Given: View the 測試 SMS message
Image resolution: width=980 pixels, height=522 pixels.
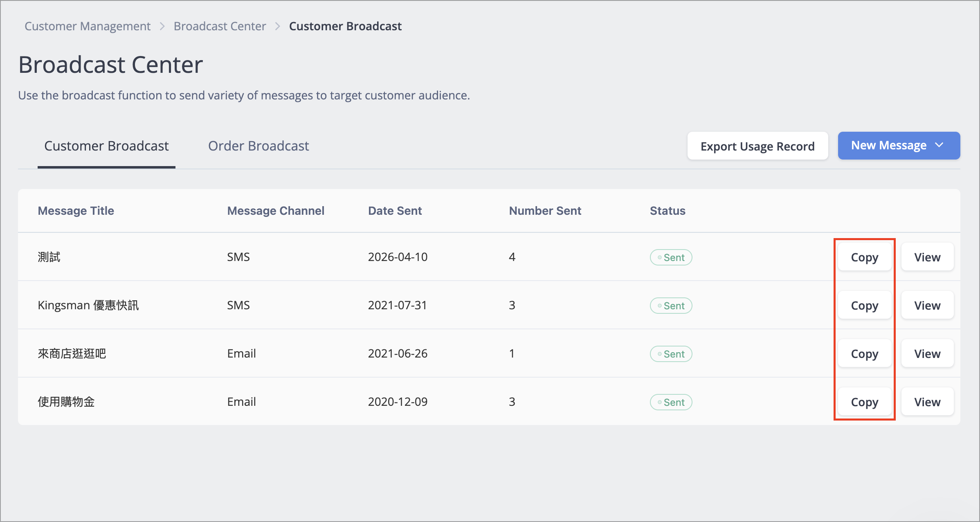Looking at the screenshot, I should tap(927, 257).
